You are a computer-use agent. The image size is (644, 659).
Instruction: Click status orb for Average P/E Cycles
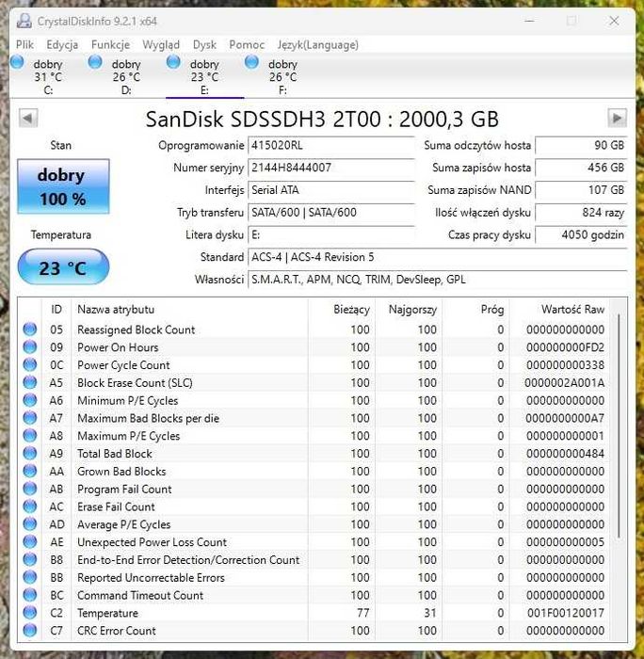point(30,524)
